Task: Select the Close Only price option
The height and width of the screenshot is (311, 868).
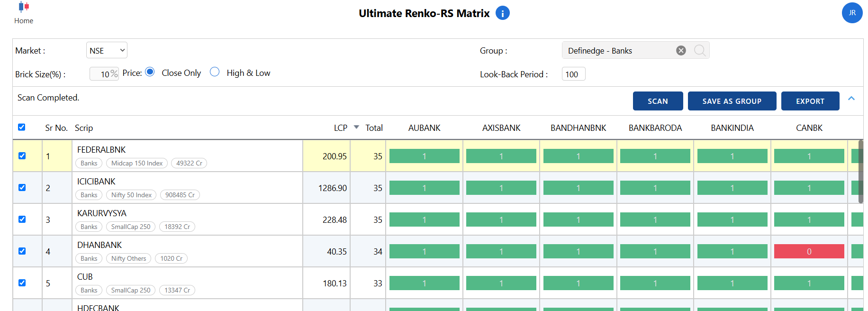Action: pyautogui.click(x=150, y=72)
